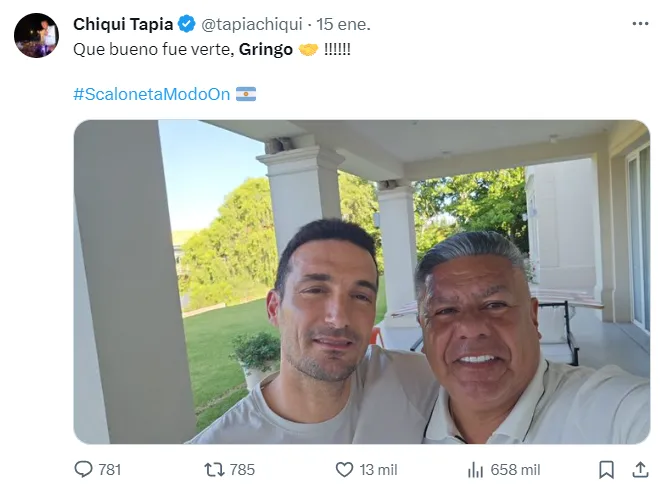Like the tweet with heart icon

(x=344, y=470)
